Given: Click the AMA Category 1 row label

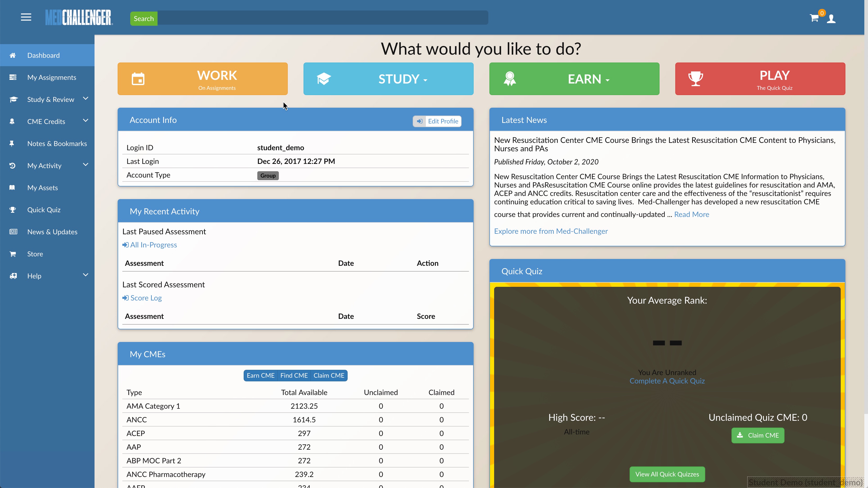Looking at the screenshot, I should point(153,406).
